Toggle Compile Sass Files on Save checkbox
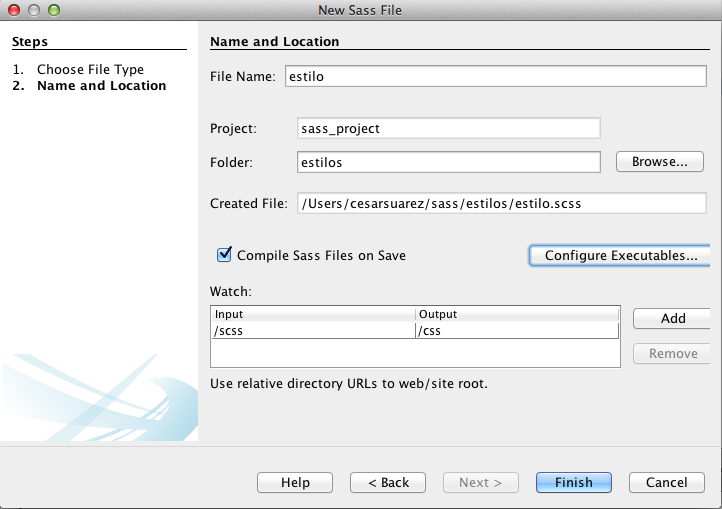Viewport: 722px width, 509px height. coord(224,255)
